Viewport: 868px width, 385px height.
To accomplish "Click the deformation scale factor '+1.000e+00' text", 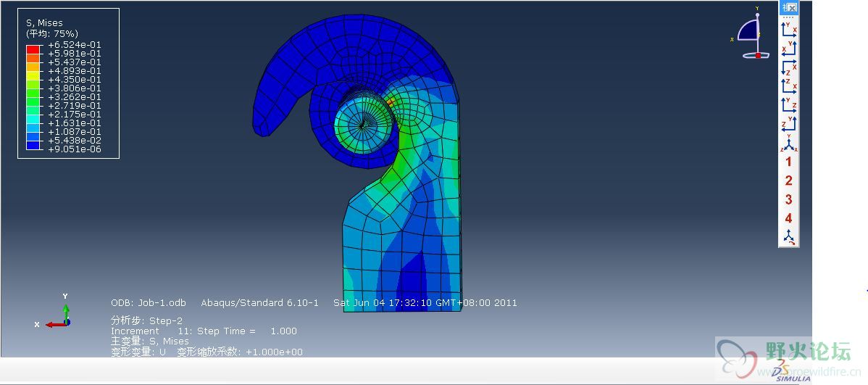I will click(275, 352).
